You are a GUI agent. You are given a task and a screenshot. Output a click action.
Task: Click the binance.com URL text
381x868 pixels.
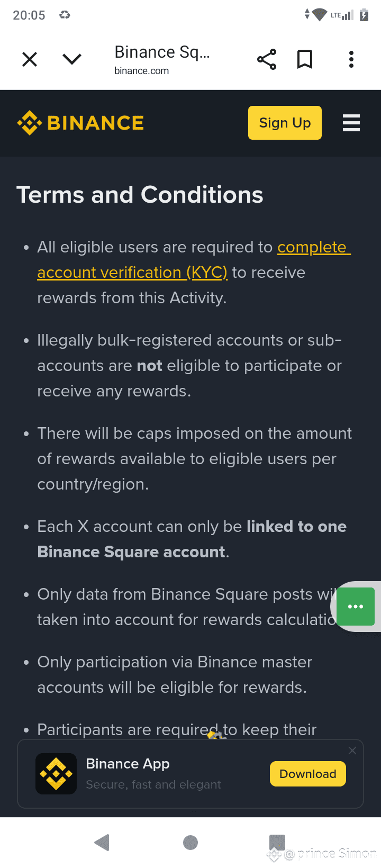[142, 71]
